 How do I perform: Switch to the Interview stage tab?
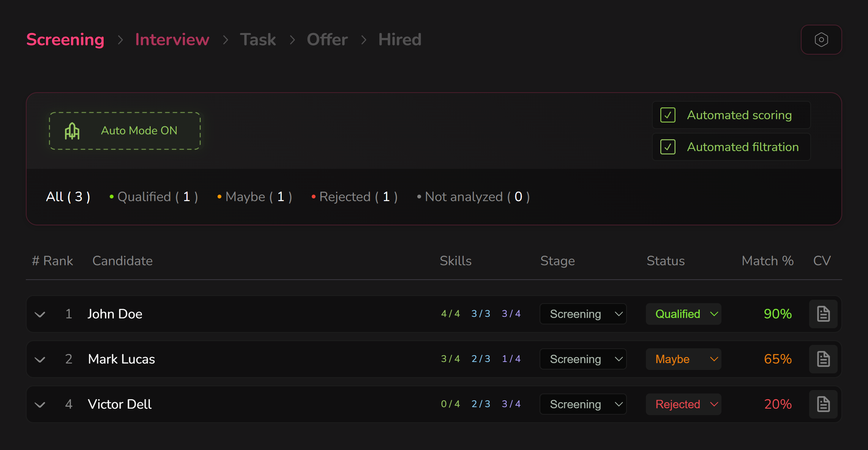[x=172, y=40]
